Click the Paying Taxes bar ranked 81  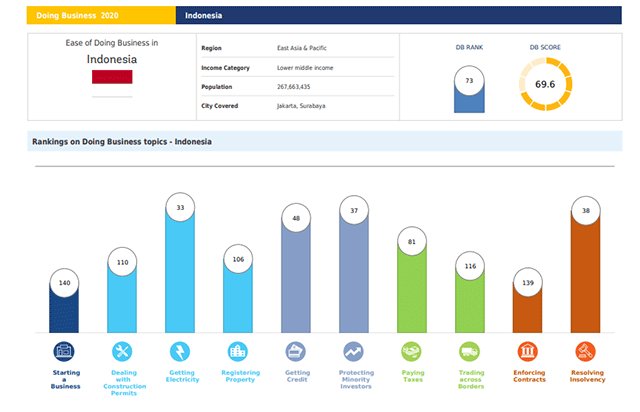click(x=412, y=280)
